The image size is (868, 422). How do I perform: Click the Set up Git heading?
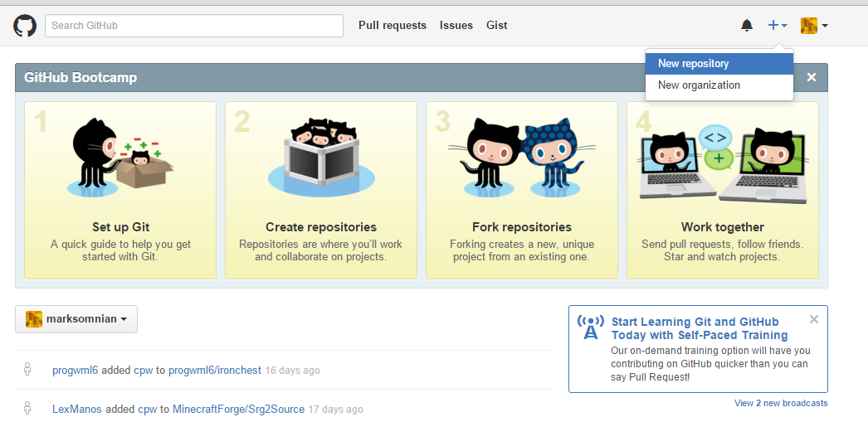[120, 227]
